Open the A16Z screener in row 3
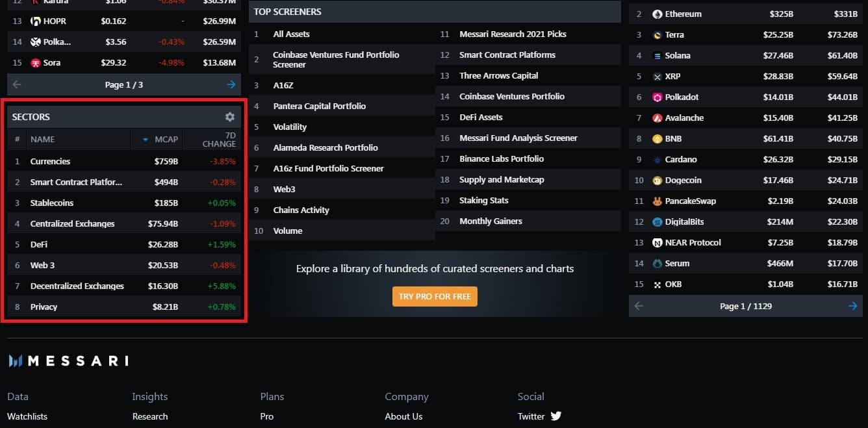Viewport: 868px width, 428px height. 283,86
